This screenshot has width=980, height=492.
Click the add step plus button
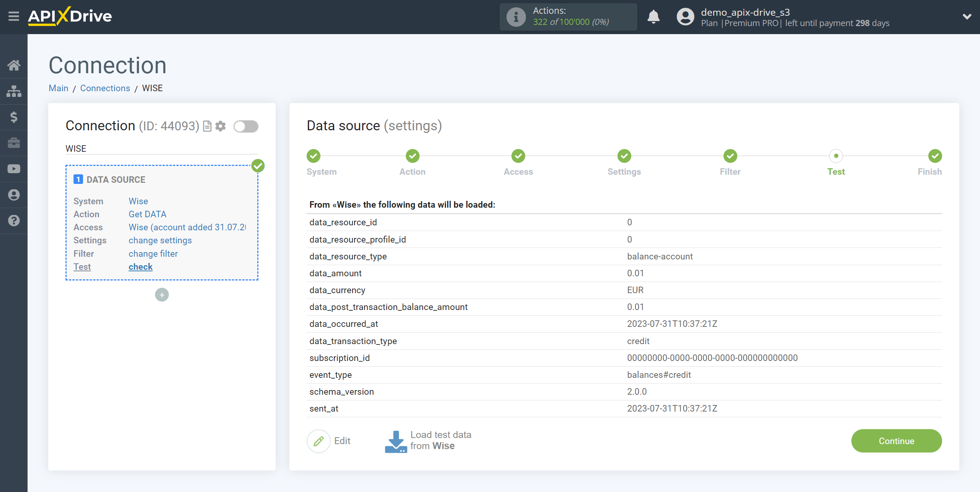(162, 295)
